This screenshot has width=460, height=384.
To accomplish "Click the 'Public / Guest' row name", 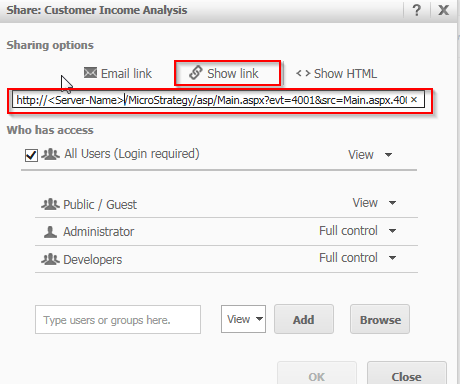I will coord(100,204).
